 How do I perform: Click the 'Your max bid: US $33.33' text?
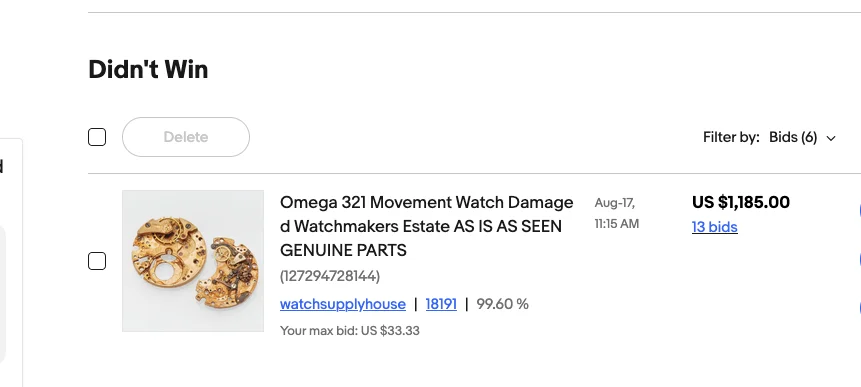(350, 330)
